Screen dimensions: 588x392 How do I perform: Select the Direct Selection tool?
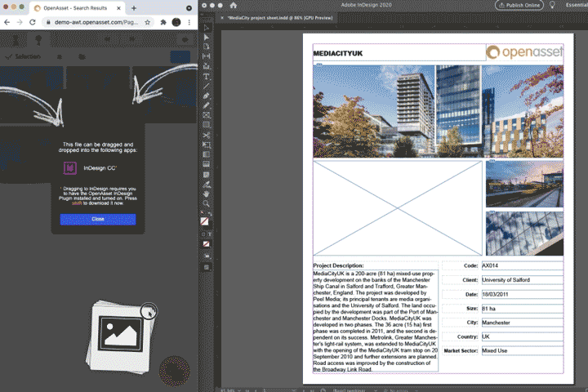tap(207, 37)
